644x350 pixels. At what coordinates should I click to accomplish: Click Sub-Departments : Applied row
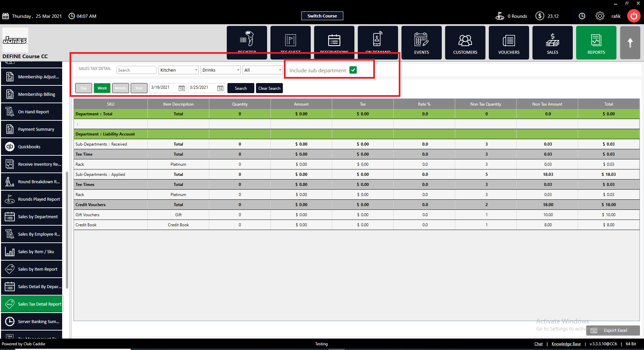point(356,174)
